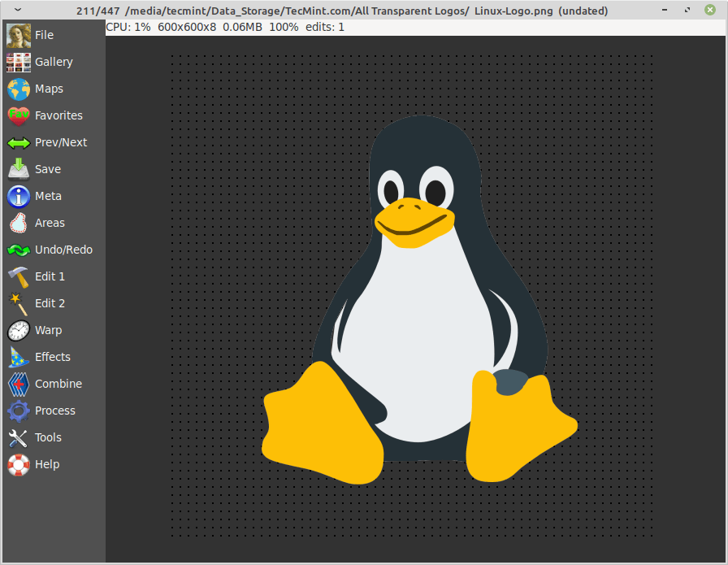
Task: Expand the window menu arrow in the title bar
Action: 19,10
